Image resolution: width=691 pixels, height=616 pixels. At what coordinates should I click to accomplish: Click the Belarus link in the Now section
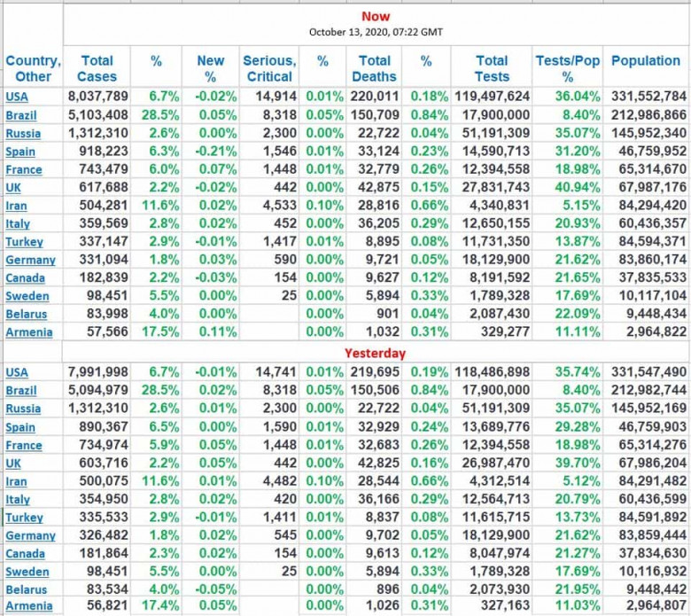click(x=27, y=315)
